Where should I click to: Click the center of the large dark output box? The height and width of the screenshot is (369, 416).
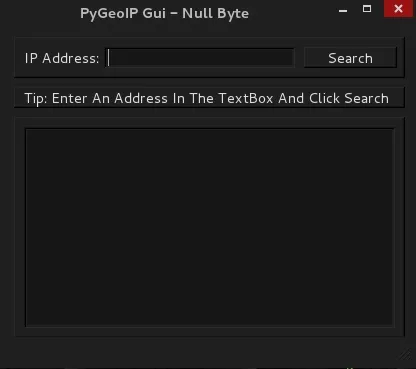tap(210, 228)
